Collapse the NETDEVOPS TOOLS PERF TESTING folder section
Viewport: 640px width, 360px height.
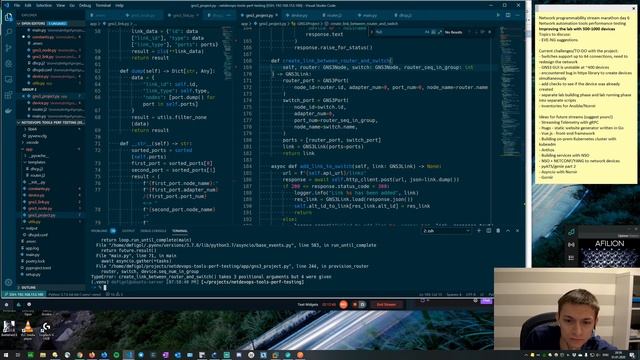click(51, 122)
